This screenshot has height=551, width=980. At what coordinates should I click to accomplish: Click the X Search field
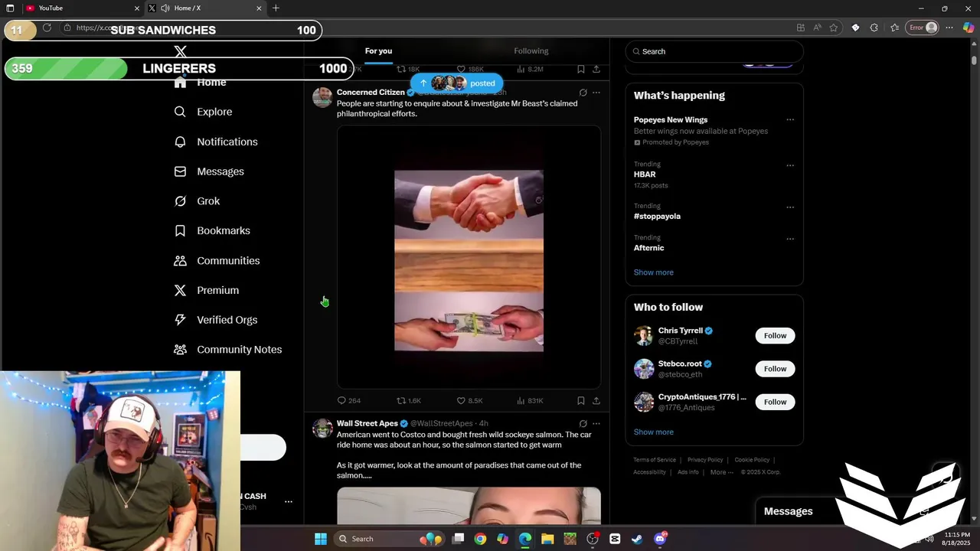[714, 51]
